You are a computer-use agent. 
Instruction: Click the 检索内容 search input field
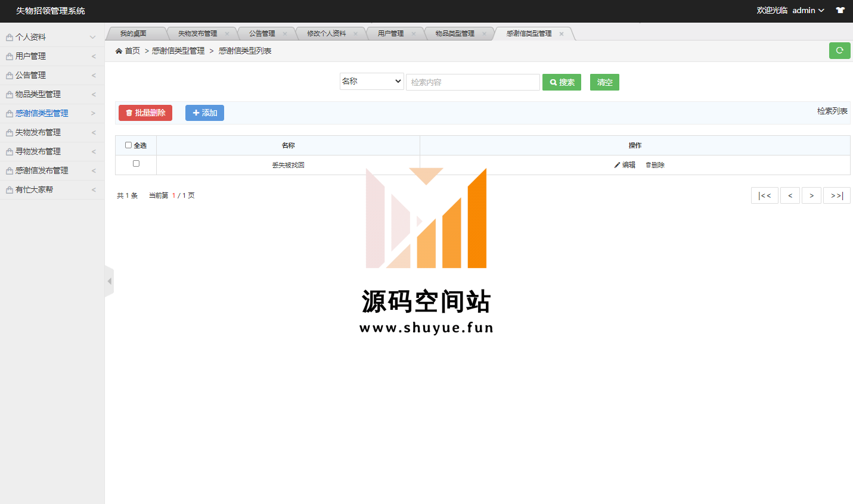[473, 82]
